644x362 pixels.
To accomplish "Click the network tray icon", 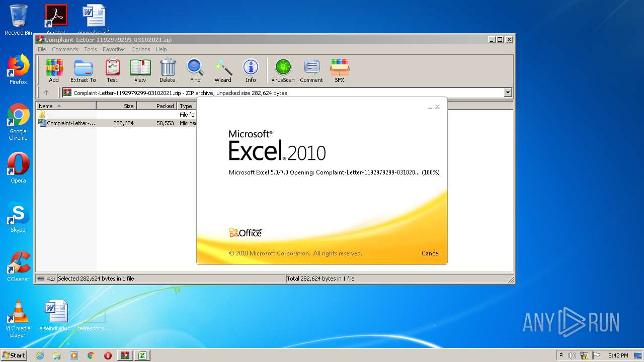I will click(584, 355).
